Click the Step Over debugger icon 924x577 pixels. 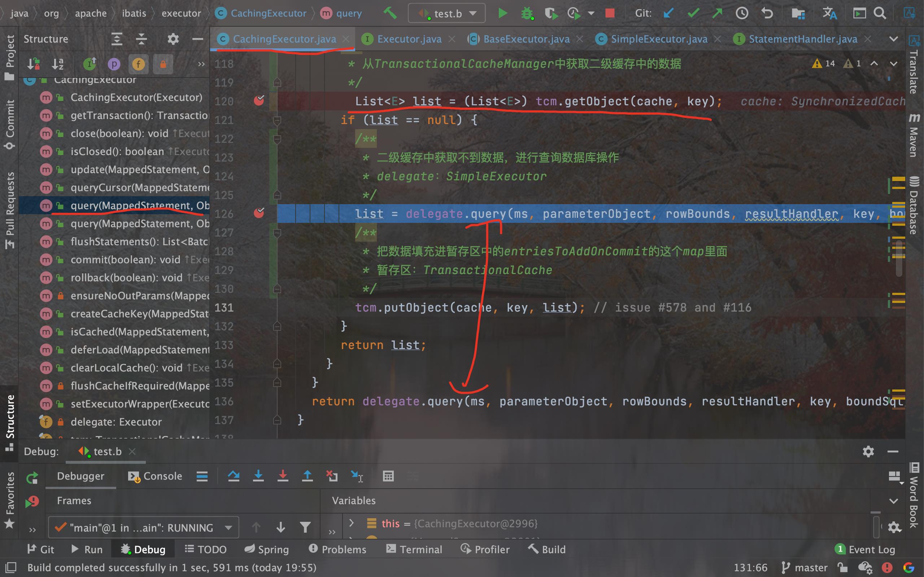[x=233, y=477]
